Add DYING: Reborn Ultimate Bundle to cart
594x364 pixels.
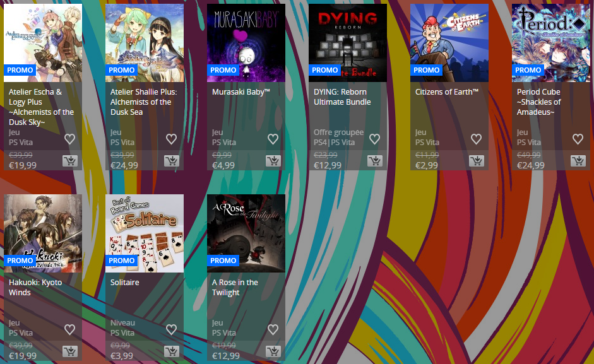(x=374, y=161)
